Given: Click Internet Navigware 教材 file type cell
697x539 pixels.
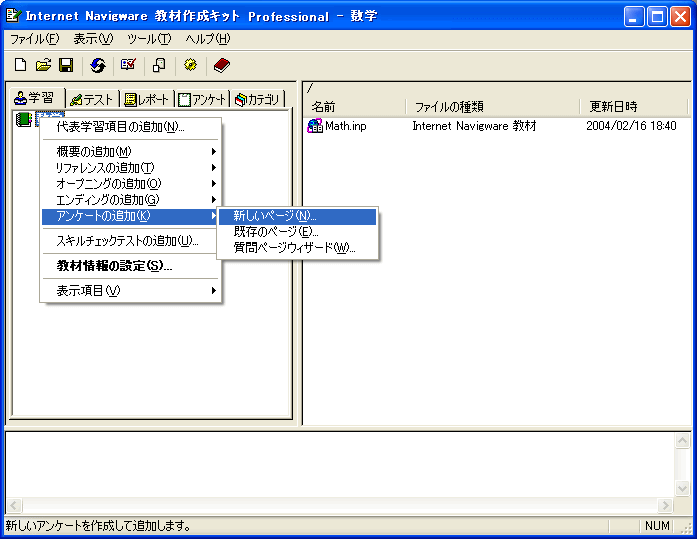Looking at the screenshot, I should pyautogui.click(x=474, y=126).
